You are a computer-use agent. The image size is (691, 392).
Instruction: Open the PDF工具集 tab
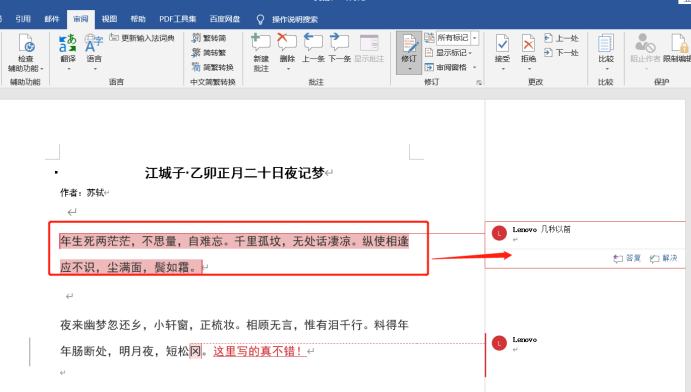(178, 19)
